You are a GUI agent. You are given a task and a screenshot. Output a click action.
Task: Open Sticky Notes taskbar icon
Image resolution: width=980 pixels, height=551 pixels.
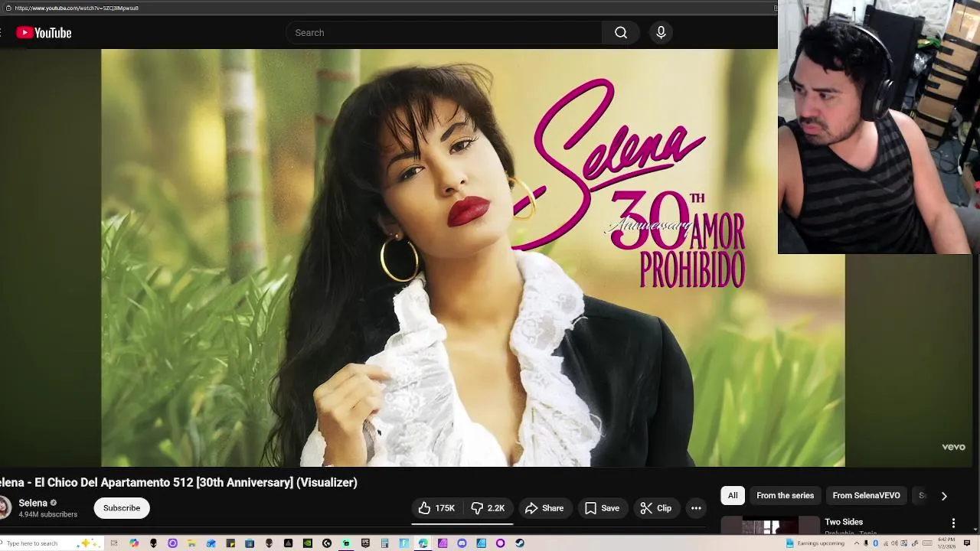click(x=230, y=543)
